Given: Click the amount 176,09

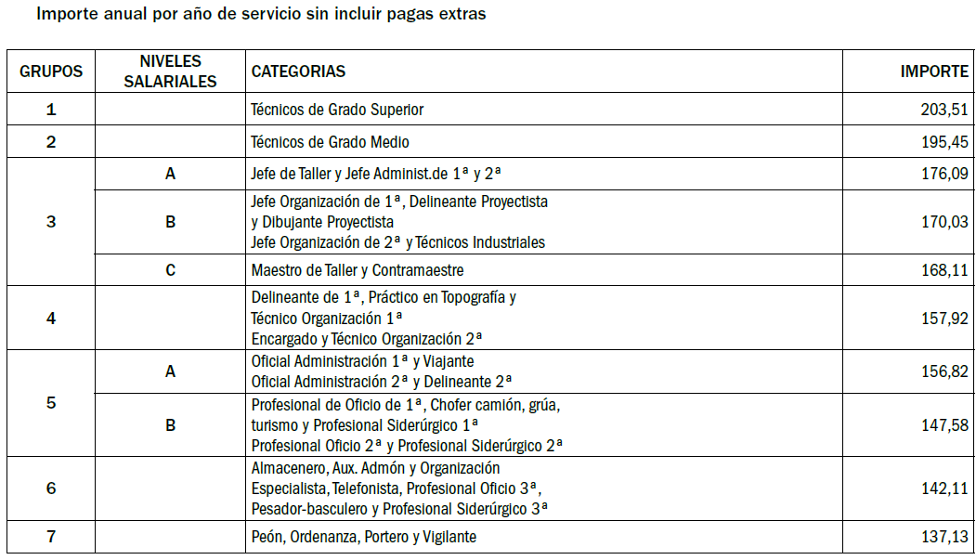Looking at the screenshot, I should pyautogui.click(x=945, y=174).
